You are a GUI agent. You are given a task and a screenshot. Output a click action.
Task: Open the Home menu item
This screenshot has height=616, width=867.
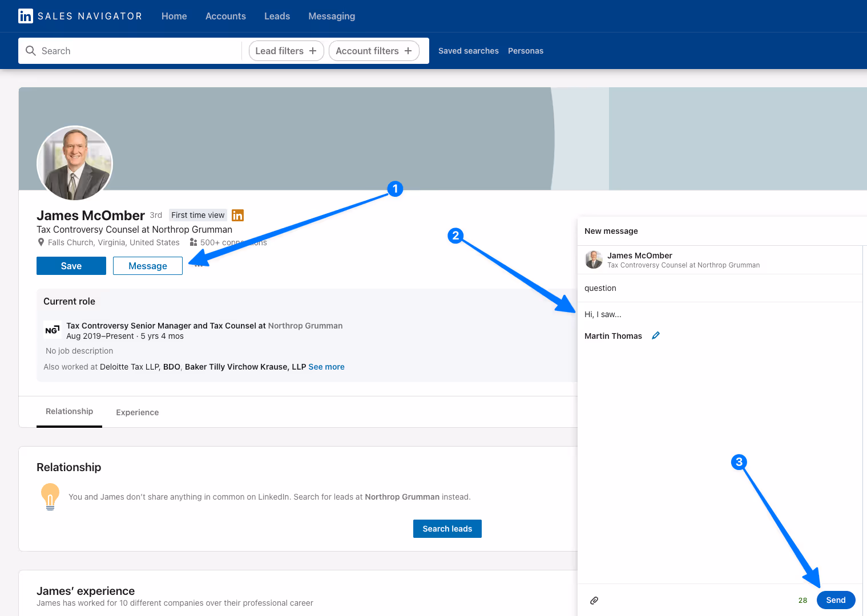point(174,16)
